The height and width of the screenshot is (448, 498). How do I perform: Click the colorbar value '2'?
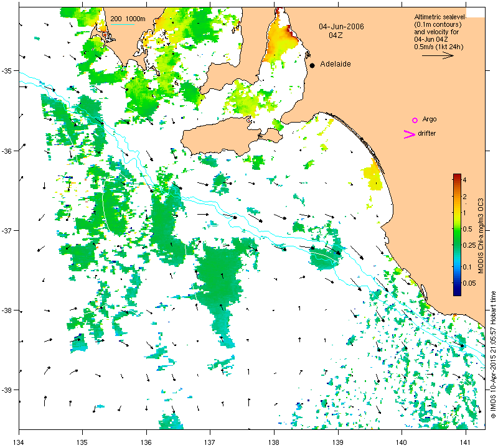(464, 197)
